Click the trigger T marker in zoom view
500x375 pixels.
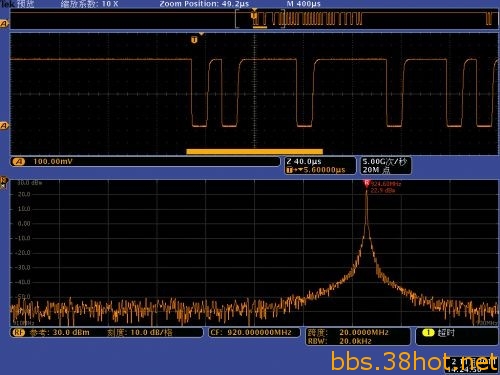pyautogui.click(x=194, y=40)
